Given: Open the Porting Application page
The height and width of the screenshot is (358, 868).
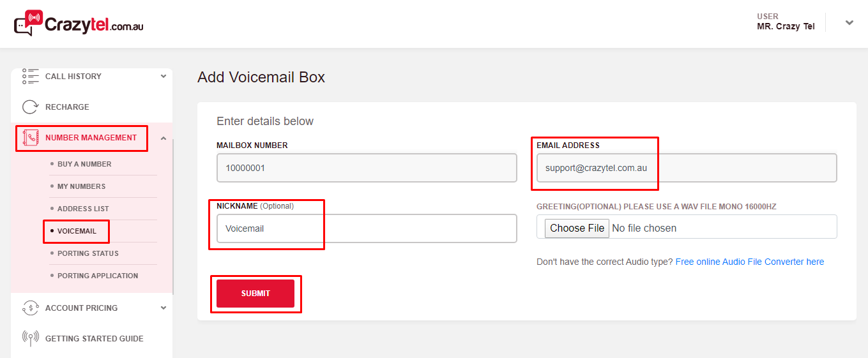Looking at the screenshot, I should 97,276.
